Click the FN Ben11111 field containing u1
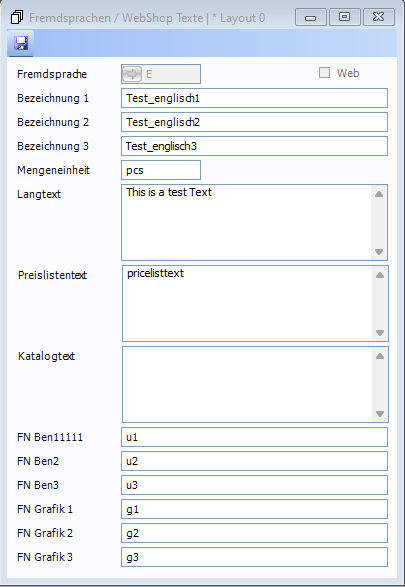Viewport: 405px width, 587px height. click(x=254, y=437)
